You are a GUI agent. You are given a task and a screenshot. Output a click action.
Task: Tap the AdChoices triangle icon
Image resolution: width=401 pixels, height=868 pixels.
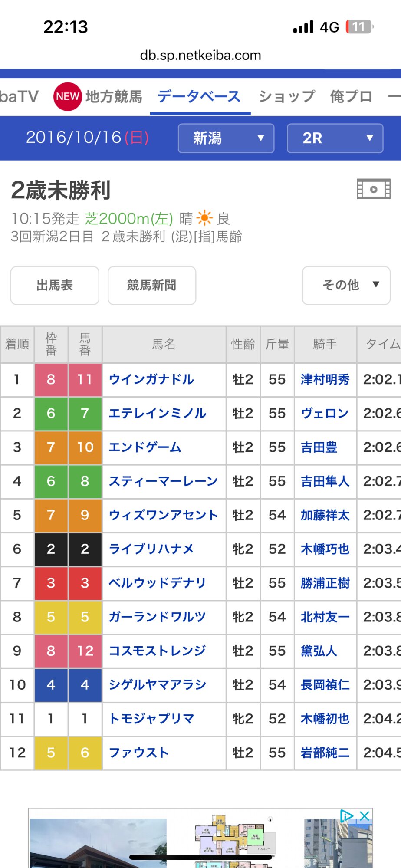346,816
